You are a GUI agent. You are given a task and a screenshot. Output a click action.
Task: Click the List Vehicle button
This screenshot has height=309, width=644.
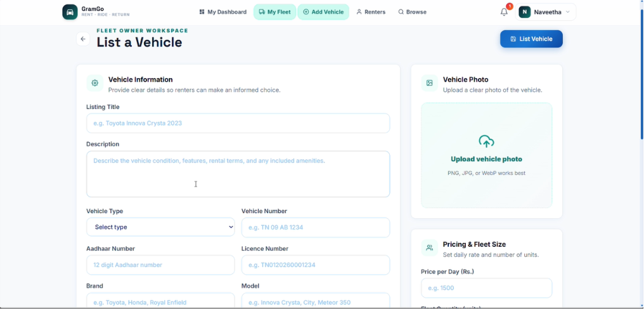tap(531, 39)
